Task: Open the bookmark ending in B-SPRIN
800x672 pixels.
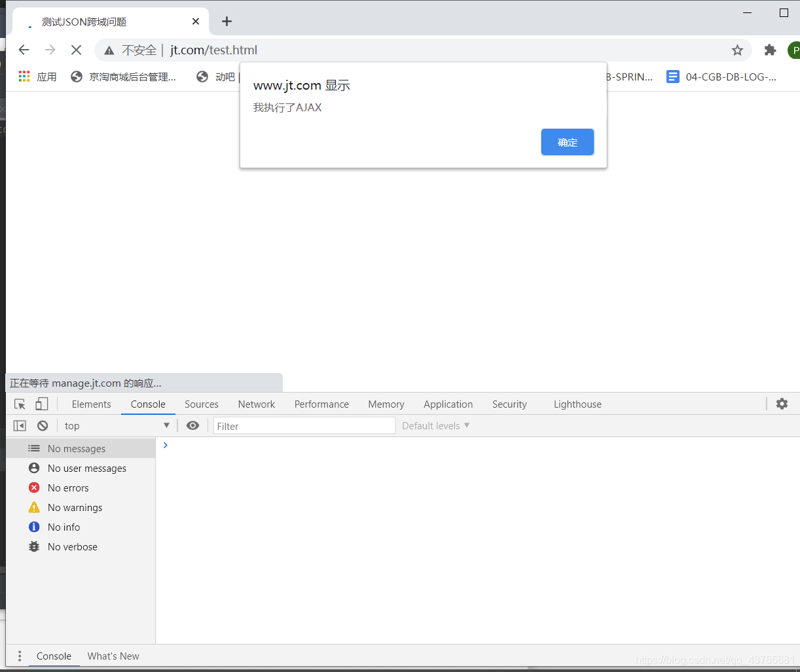Action: click(630, 77)
